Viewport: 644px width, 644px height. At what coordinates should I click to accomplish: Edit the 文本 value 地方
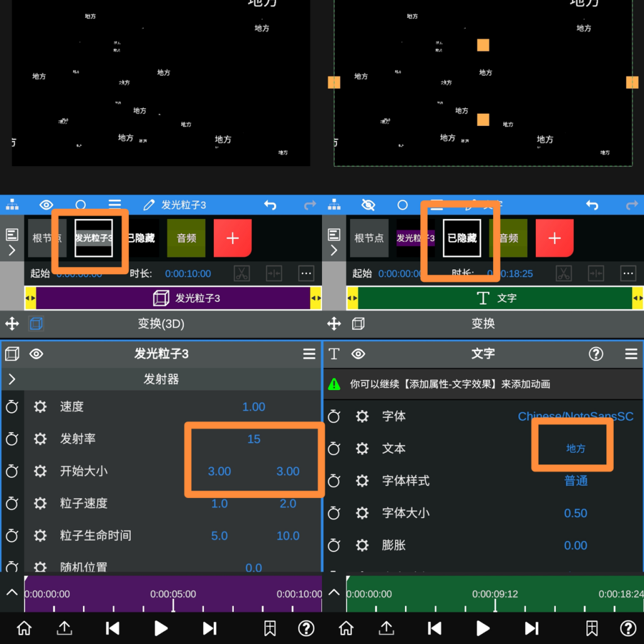tap(575, 448)
